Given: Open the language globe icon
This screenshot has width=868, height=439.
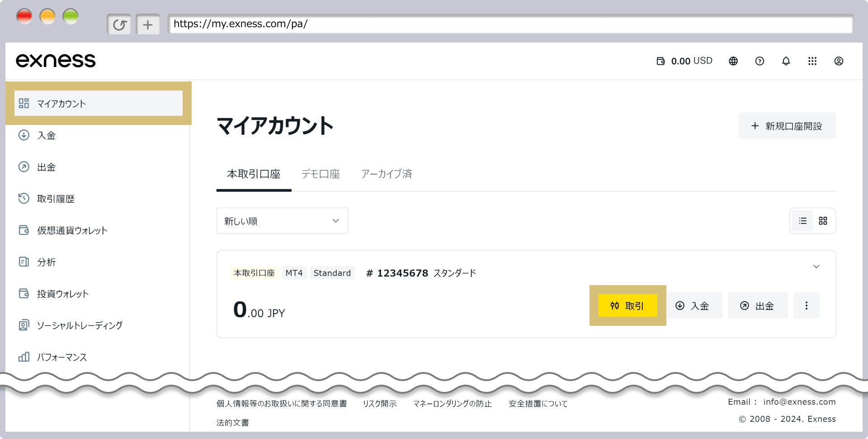Looking at the screenshot, I should click(x=733, y=61).
